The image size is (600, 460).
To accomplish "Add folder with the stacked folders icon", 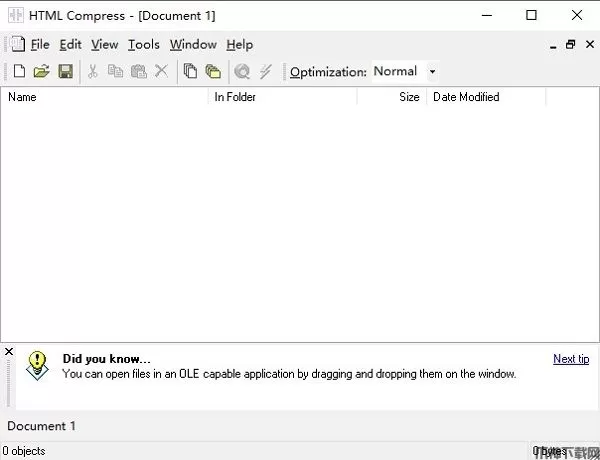I will pos(213,71).
